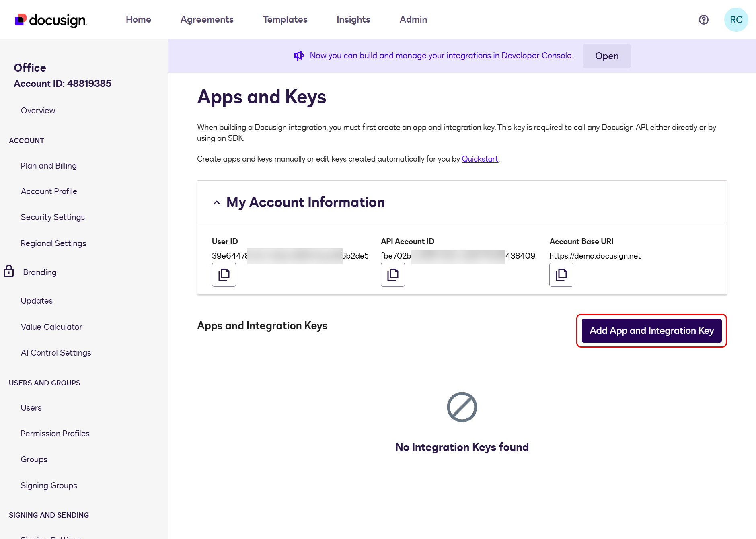This screenshot has width=756, height=539.
Task: Click the partially hidden API Account ID value
Action: pos(458,256)
